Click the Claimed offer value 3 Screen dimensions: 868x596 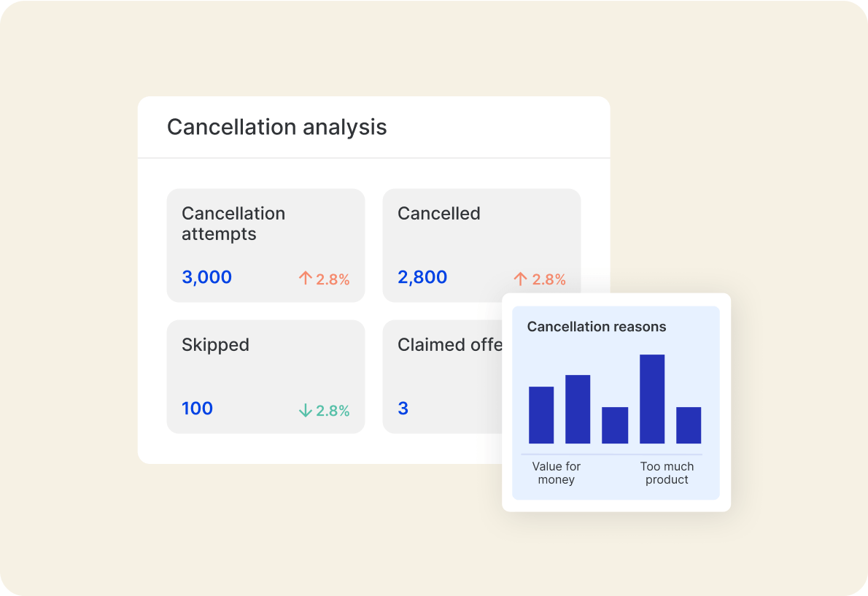[x=403, y=409]
